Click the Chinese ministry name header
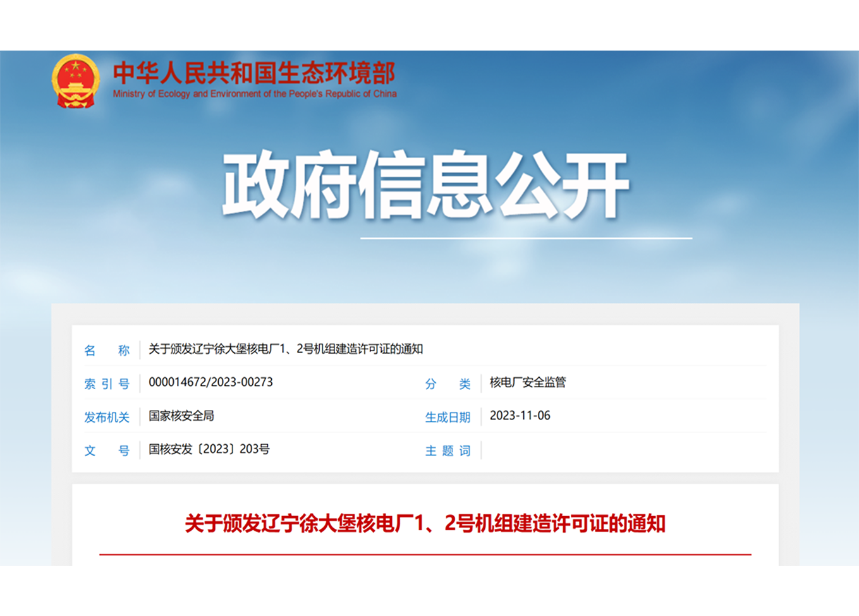Viewport: 859px width, 616px height. [254, 73]
